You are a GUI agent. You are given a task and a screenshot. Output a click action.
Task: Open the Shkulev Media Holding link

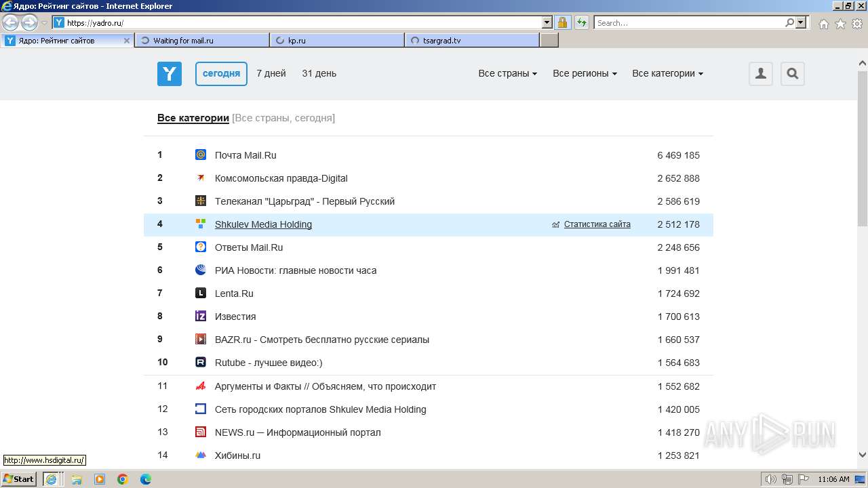coord(263,224)
